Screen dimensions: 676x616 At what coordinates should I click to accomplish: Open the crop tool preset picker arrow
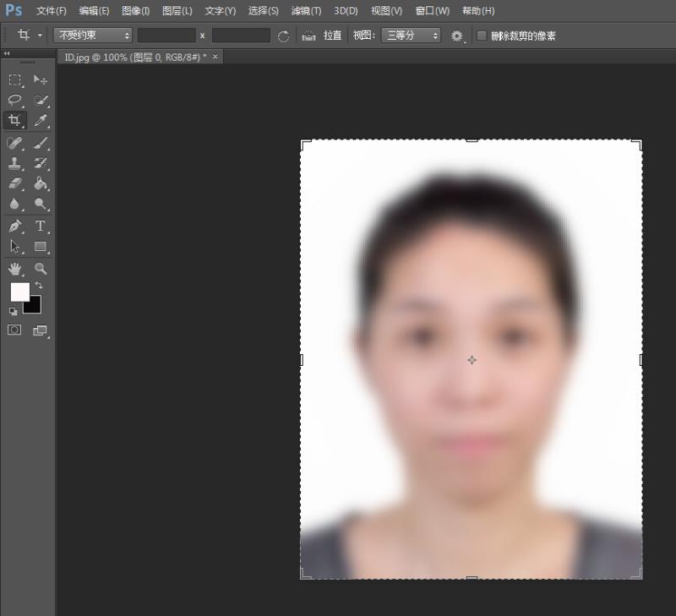point(40,35)
